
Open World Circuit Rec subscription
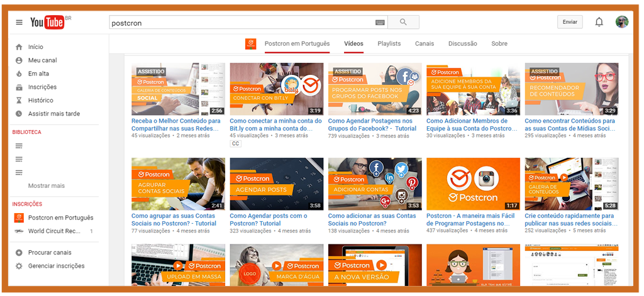54,231
